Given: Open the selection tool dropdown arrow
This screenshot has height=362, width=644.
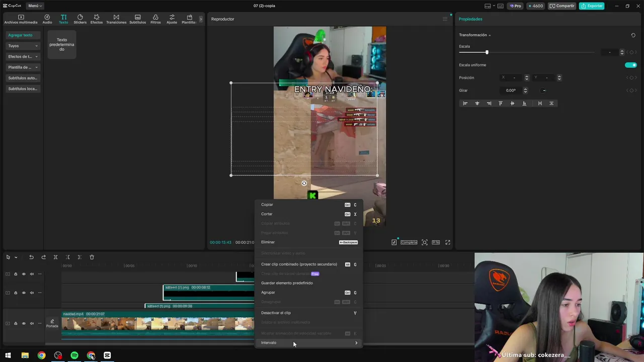Looking at the screenshot, I should pos(16,257).
